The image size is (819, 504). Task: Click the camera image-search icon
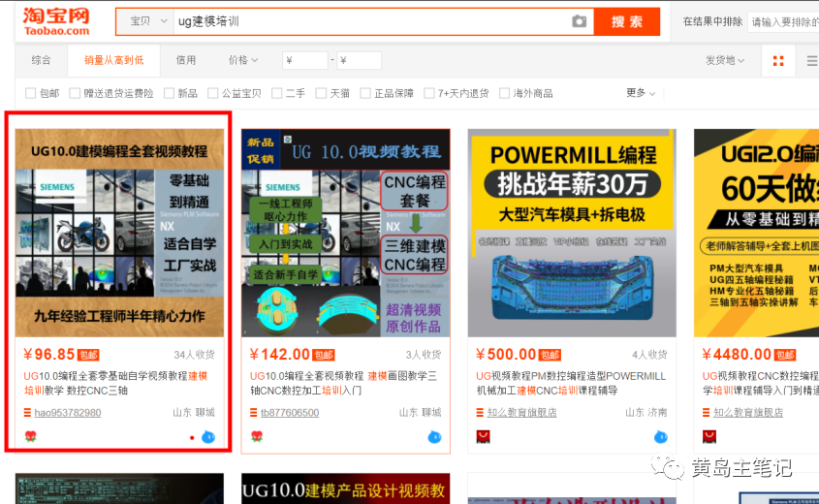pos(579,21)
